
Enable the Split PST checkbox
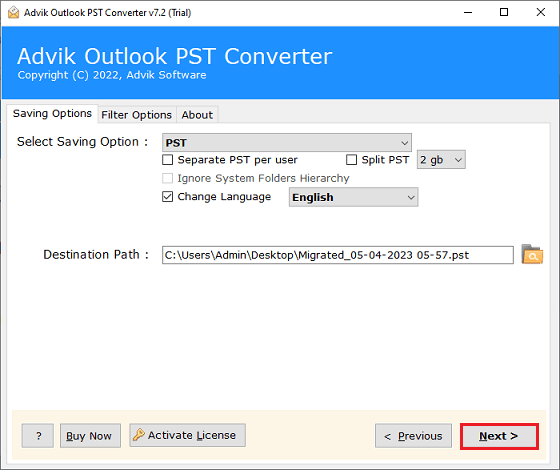[351, 160]
